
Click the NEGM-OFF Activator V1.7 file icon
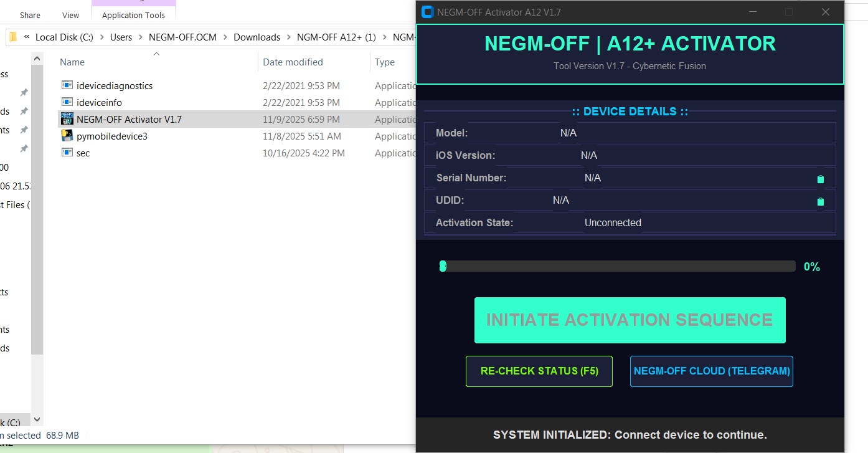pyautogui.click(x=67, y=119)
